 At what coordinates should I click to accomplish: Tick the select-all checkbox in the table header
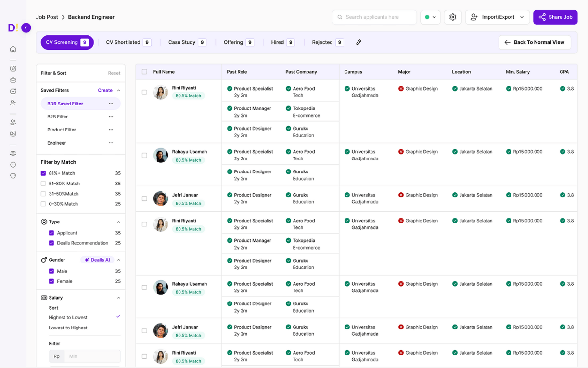pyautogui.click(x=144, y=72)
